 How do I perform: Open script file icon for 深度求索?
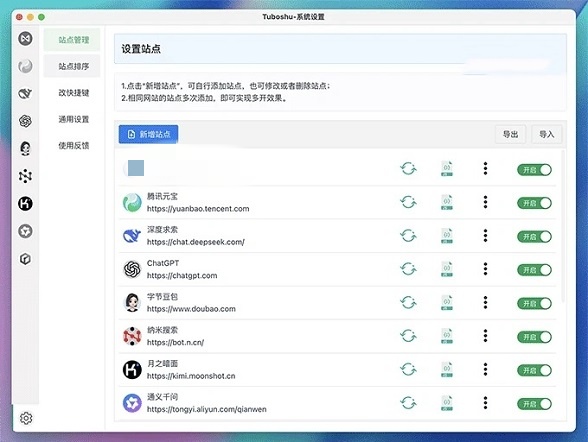[447, 236]
